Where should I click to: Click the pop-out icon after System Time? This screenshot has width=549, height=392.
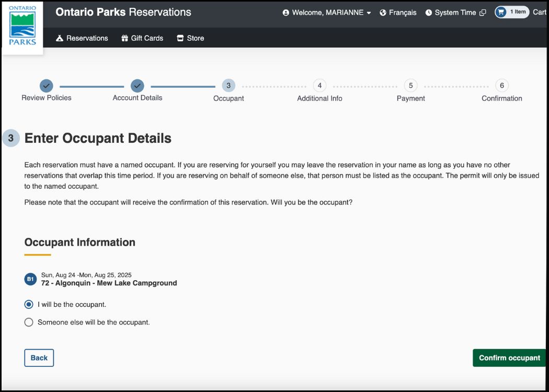[483, 13]
